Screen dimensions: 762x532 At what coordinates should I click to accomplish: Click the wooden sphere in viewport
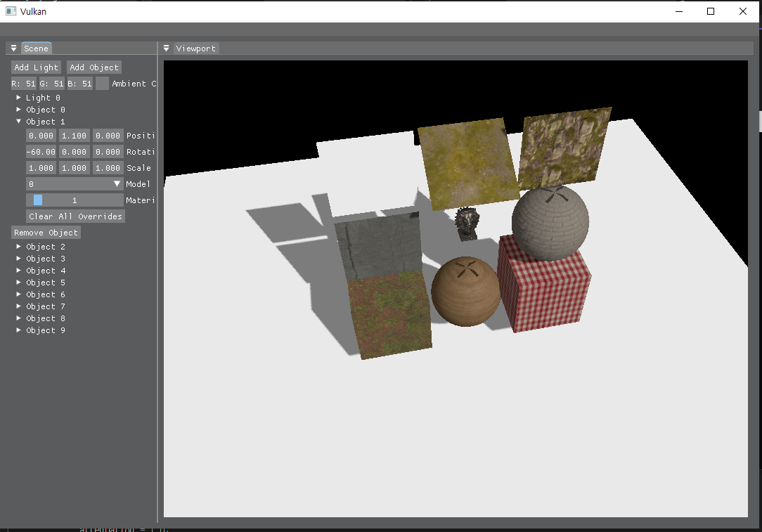click(465, 292)
